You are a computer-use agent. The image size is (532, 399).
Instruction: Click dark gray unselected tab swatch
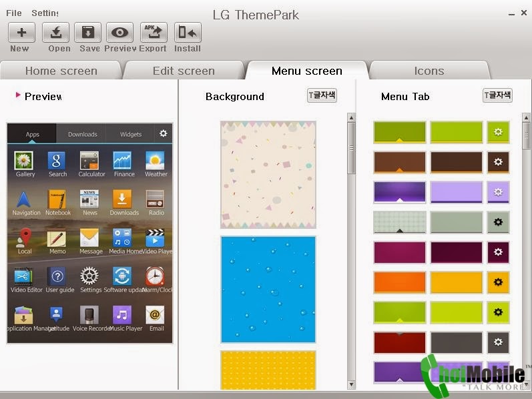457,342
